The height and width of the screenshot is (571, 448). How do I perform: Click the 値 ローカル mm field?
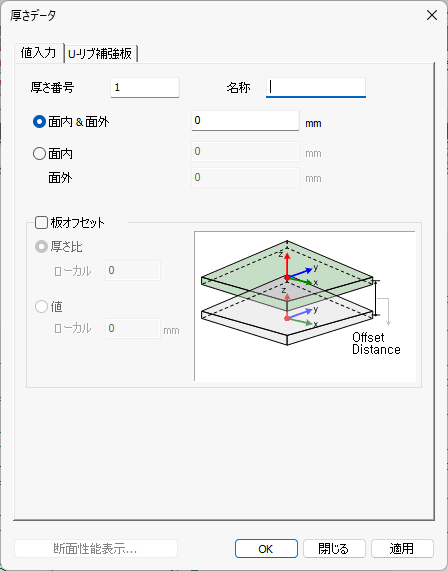coord(133,328)
